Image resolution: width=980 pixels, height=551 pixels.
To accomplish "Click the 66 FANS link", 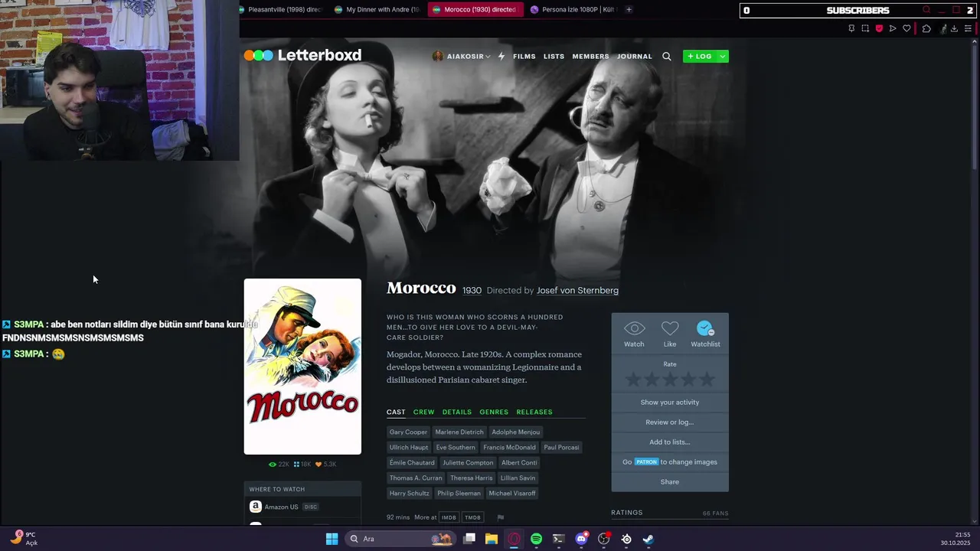I will [716, 513].
